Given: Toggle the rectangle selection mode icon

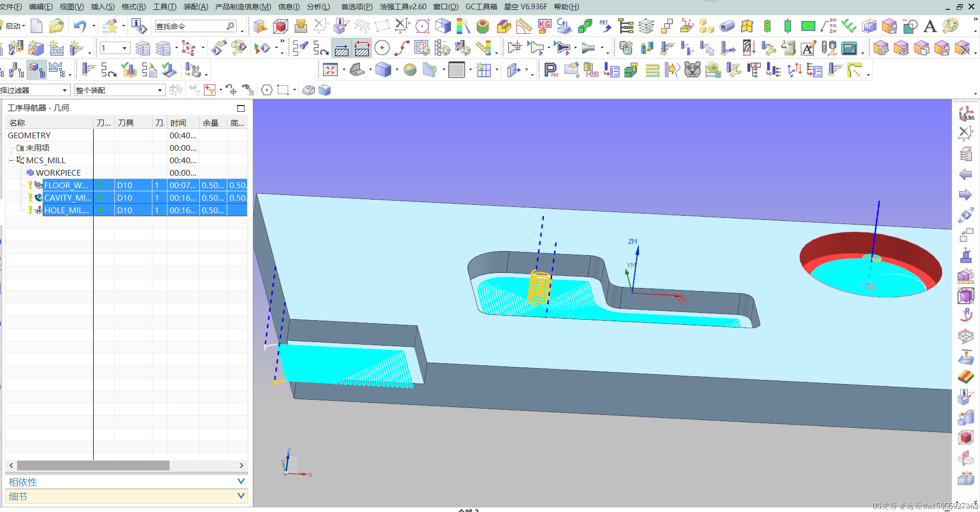Looking at the screenshot, I should [x=283, y=90].
